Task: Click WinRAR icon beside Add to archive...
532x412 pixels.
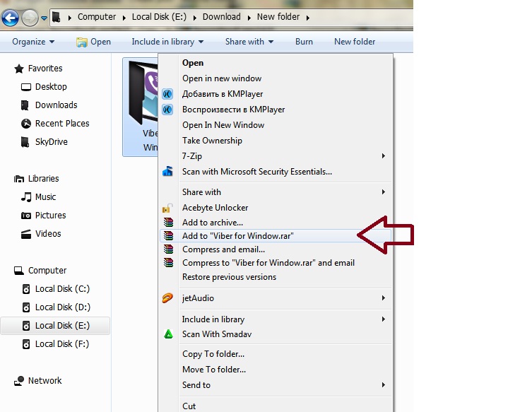Action: pos(168,223)
